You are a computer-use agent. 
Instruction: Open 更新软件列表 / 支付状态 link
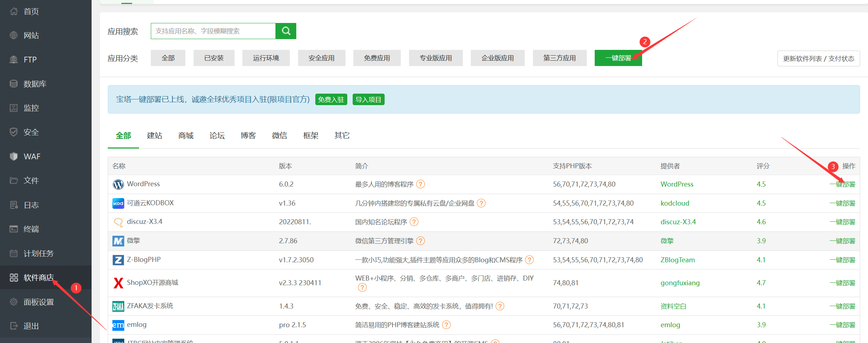(818, 58)
